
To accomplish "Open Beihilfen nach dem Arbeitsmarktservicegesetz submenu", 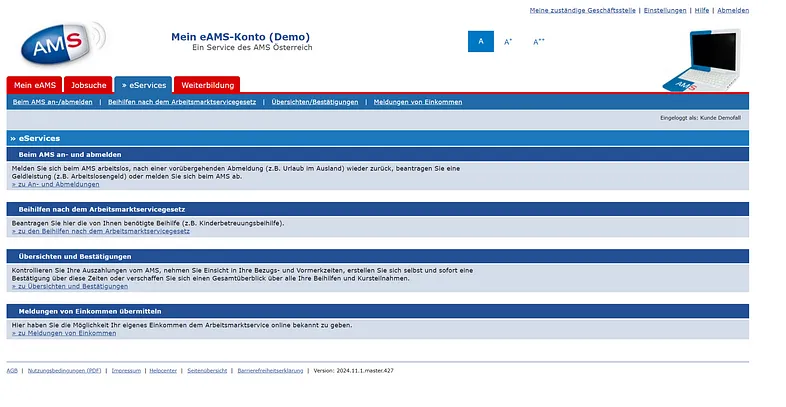I will click(182, 102).
